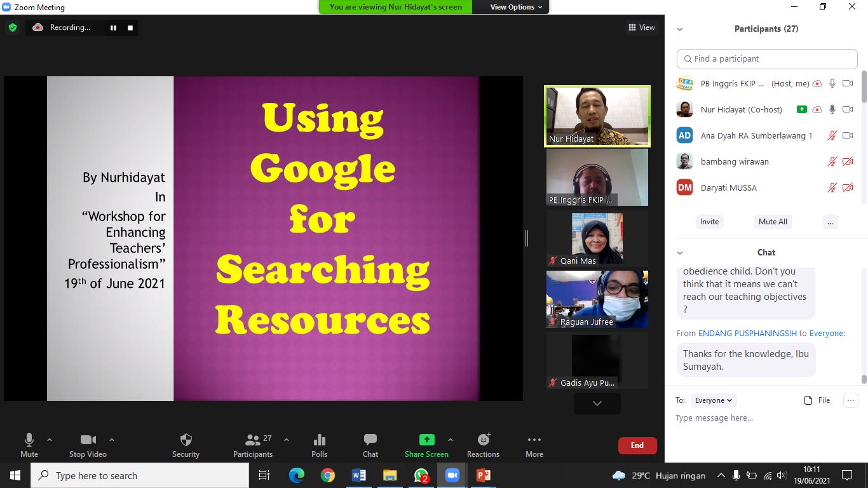Viewport: 868px width, 488px height.
Task: Click the chat message "Thanks for the knowledge, Ibu Sumayah."
Action: (746, 360)
